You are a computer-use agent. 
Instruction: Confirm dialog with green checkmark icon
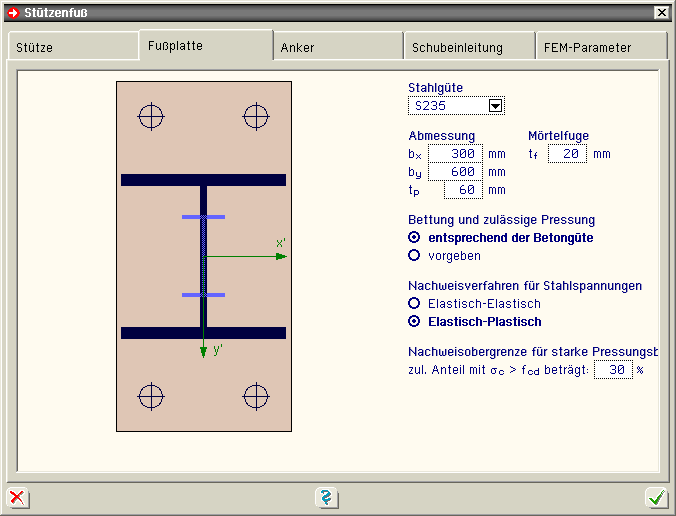click(656, 497)
